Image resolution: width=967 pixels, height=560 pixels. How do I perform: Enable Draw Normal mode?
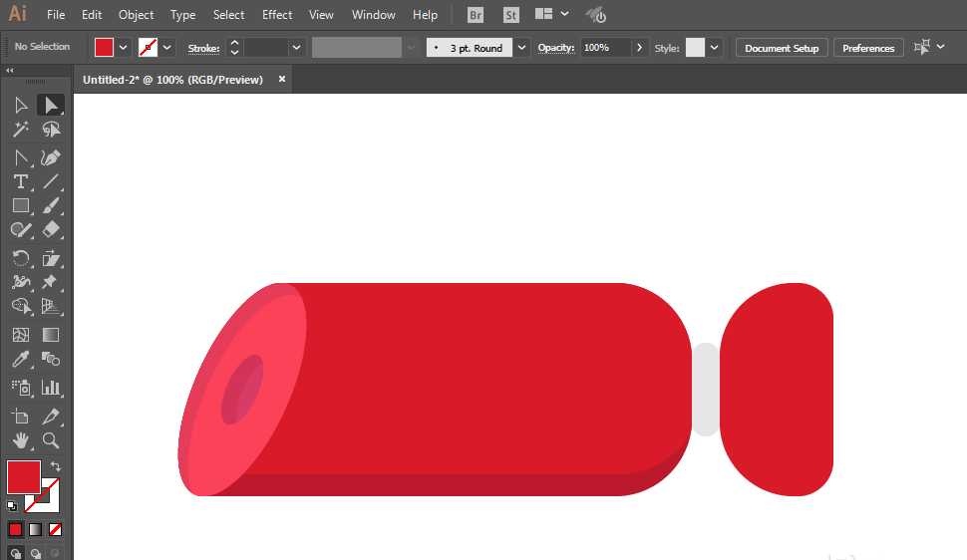click(x=16, y=553)
